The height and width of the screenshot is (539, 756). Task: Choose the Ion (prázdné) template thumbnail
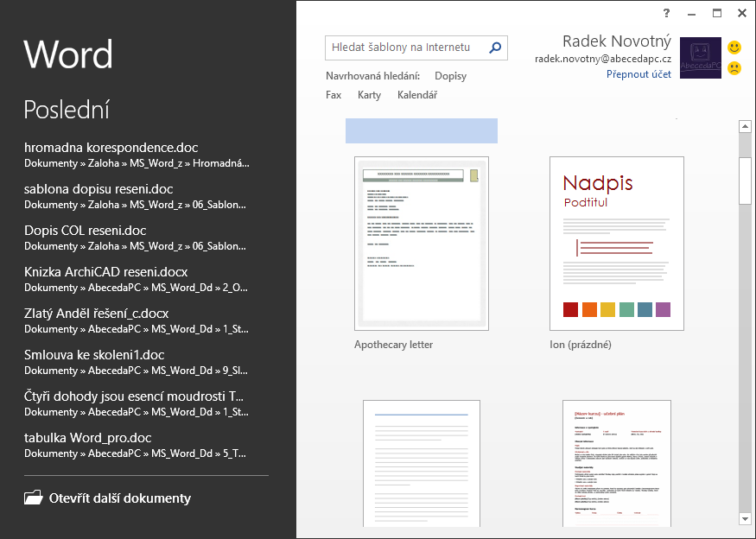click(617, 244)
